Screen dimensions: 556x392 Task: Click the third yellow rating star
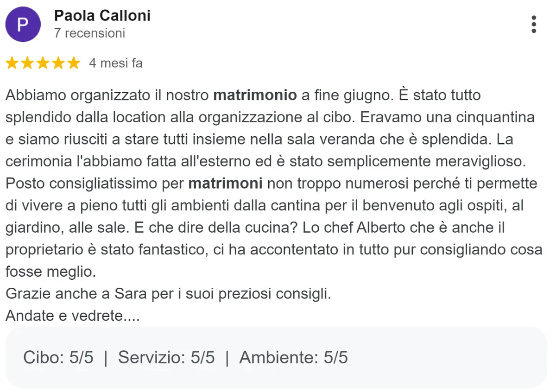(x=43, y=63)
